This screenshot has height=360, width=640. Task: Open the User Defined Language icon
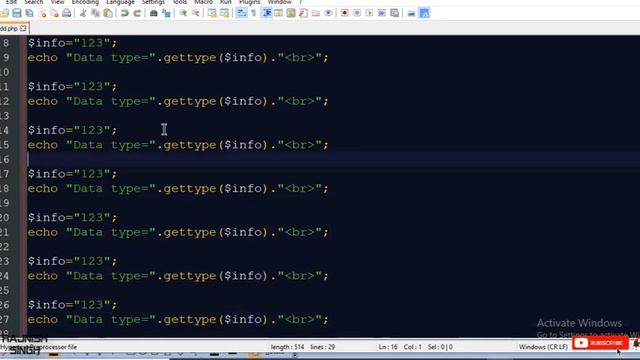[278, 13]
